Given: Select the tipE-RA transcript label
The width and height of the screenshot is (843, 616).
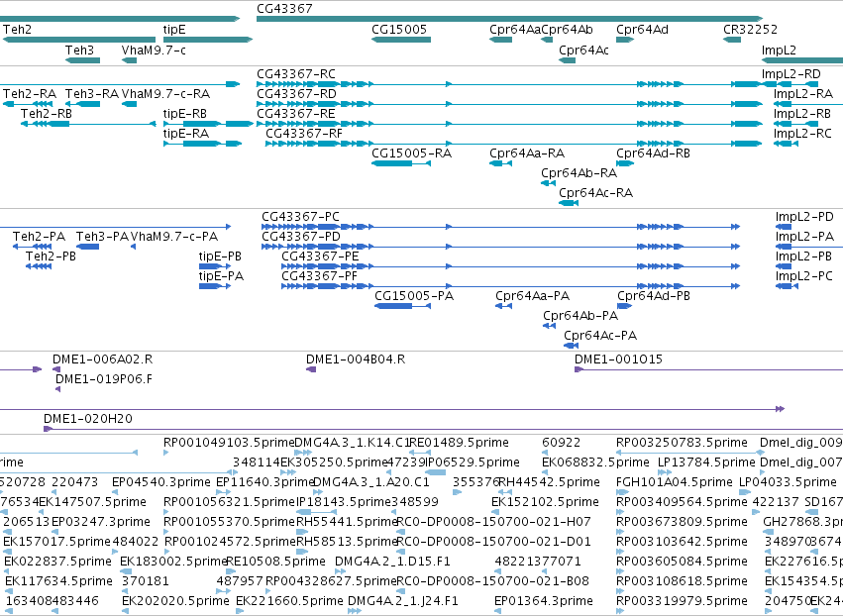Looking at the screenshot, I should tap(186, 134).
